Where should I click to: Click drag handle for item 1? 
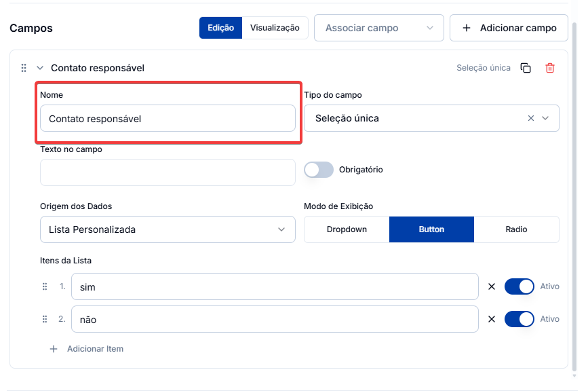pos(45,286)
